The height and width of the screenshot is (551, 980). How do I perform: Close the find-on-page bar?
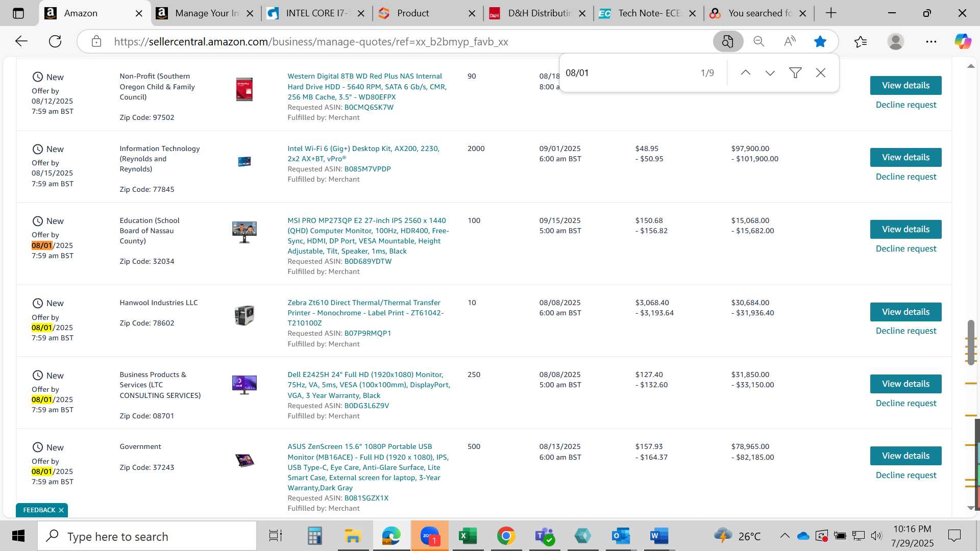(821, 73)
